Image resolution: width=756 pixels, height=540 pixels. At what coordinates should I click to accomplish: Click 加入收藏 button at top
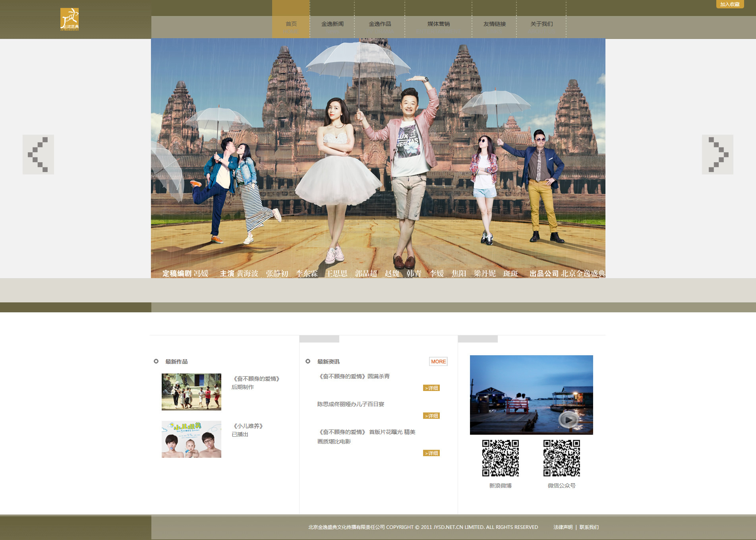pyautogui.click(x=730, y=4)
